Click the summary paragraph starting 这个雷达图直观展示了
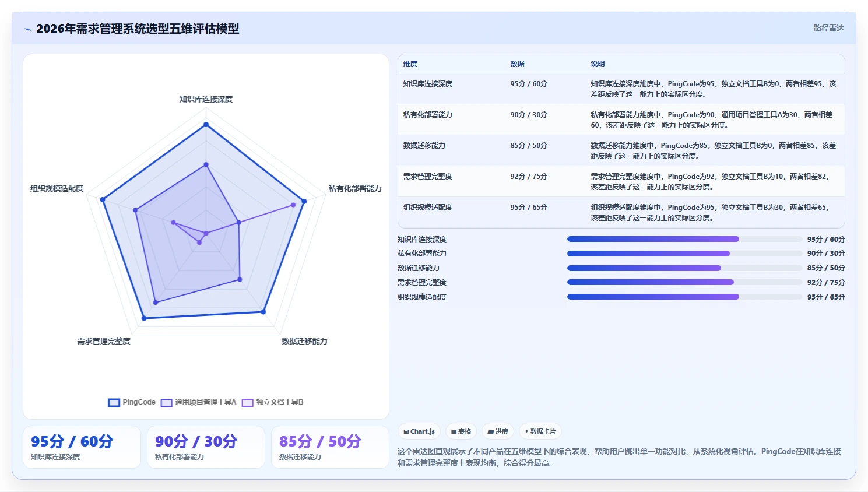The height and width of the screenshot is (492, 868). [619, 457]
